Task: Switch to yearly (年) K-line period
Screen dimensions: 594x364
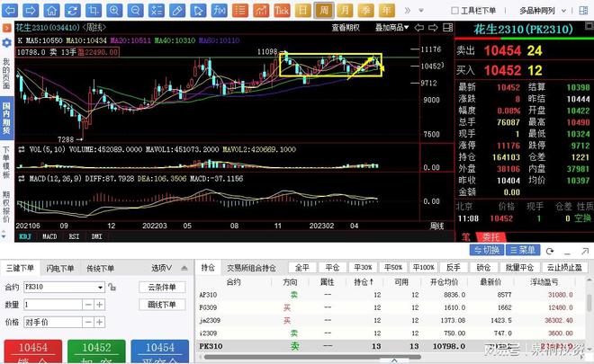Action: 386,10
